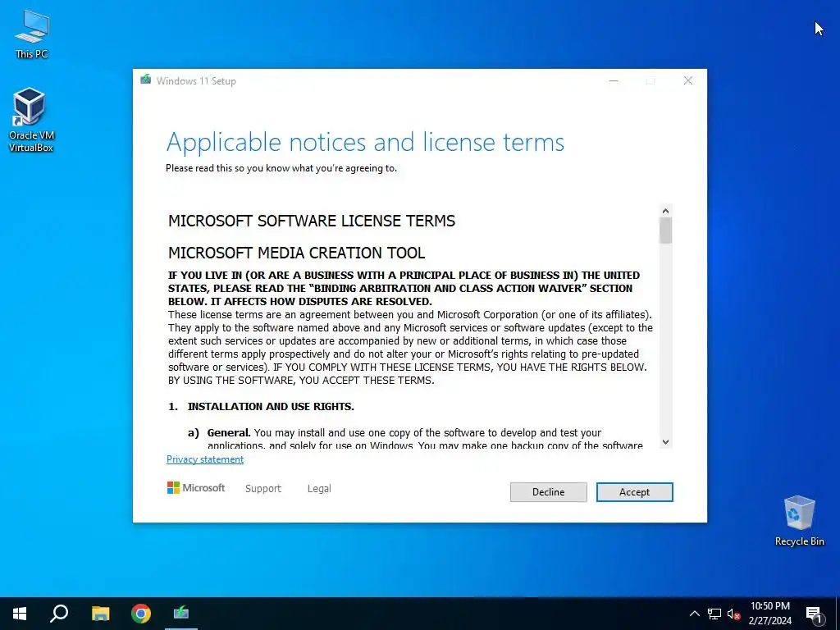Accept the license terms

coord(634,492)
